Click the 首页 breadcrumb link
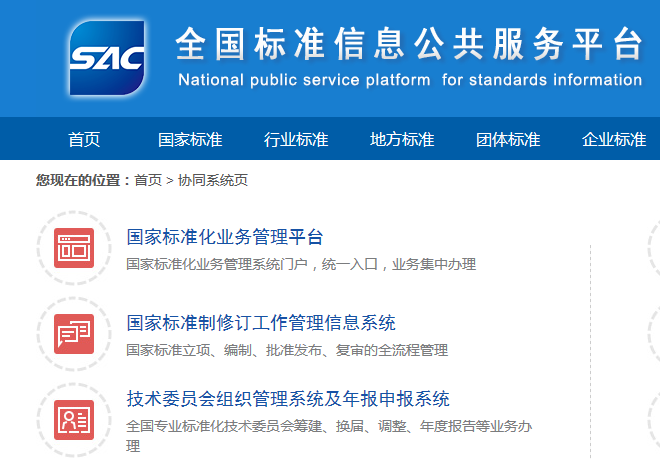Image resolution: width=660 pixels, height=459 pixels. pyautogui.click(x=148, y=180)
